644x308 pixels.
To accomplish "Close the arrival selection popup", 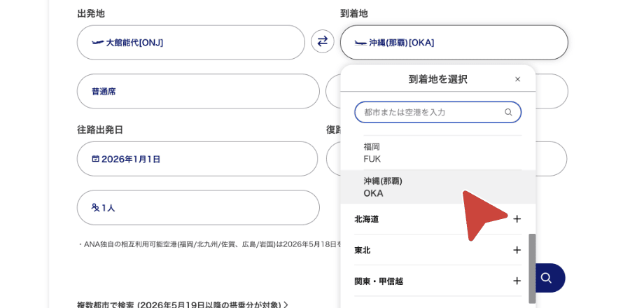I will 517,79.
